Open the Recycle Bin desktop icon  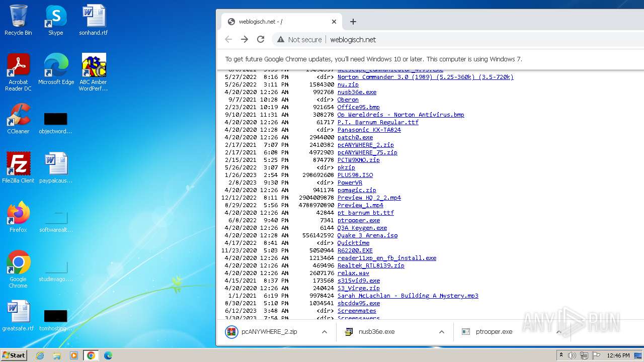pyautogui.click(x=18, y=20)
